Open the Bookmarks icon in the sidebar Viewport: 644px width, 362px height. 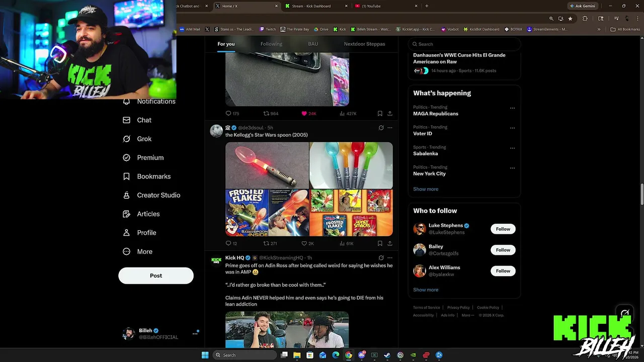pos(126,176)
